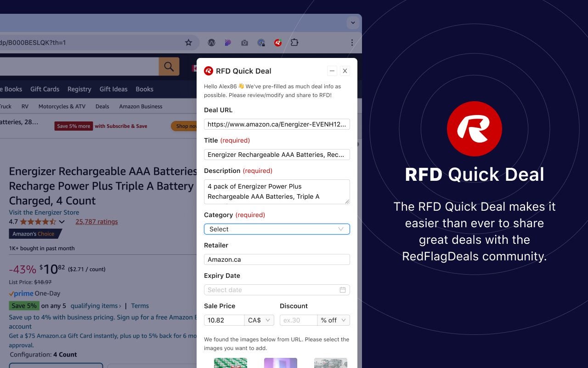Image resolution: width=588 pixels, height=368 pixels.
Task: Click the 25,787 ratings link
Action: click(96, 221)
